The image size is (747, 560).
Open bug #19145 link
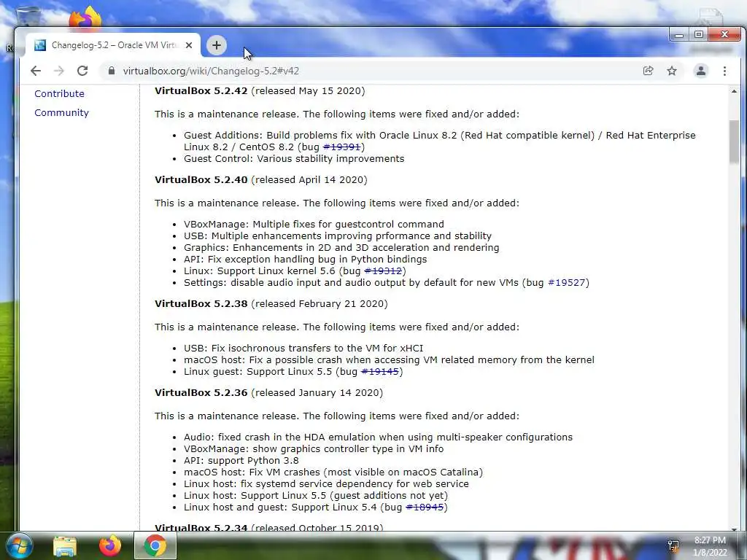(379, 372)
